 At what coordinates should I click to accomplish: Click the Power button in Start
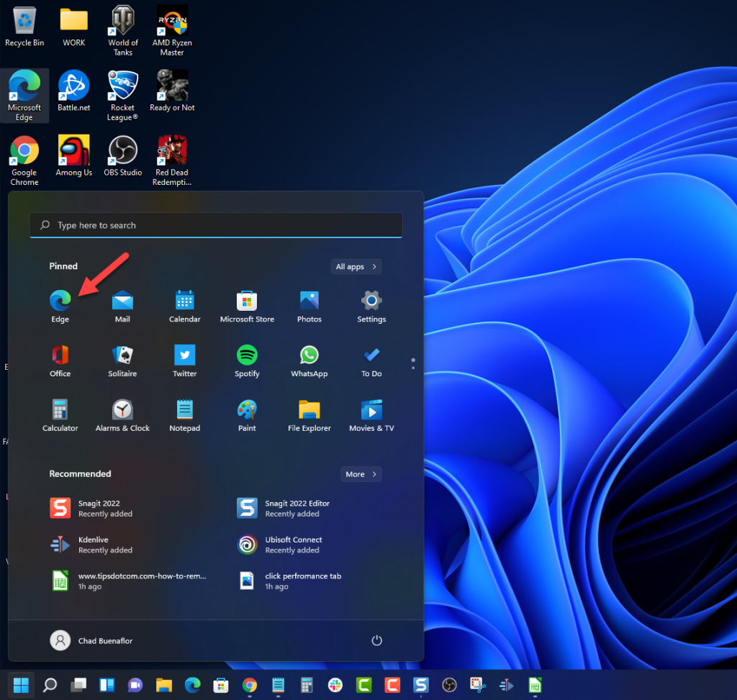click(376, 641)
